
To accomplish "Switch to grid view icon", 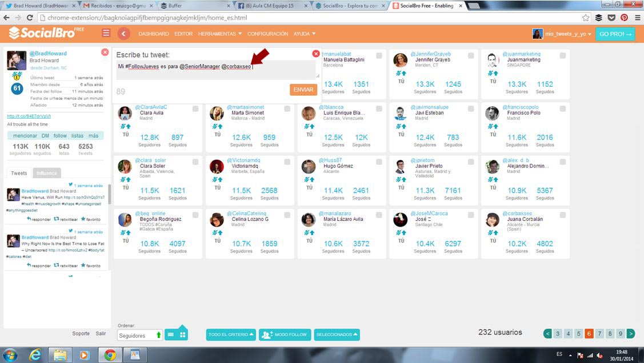I will [x=183, y=335].
